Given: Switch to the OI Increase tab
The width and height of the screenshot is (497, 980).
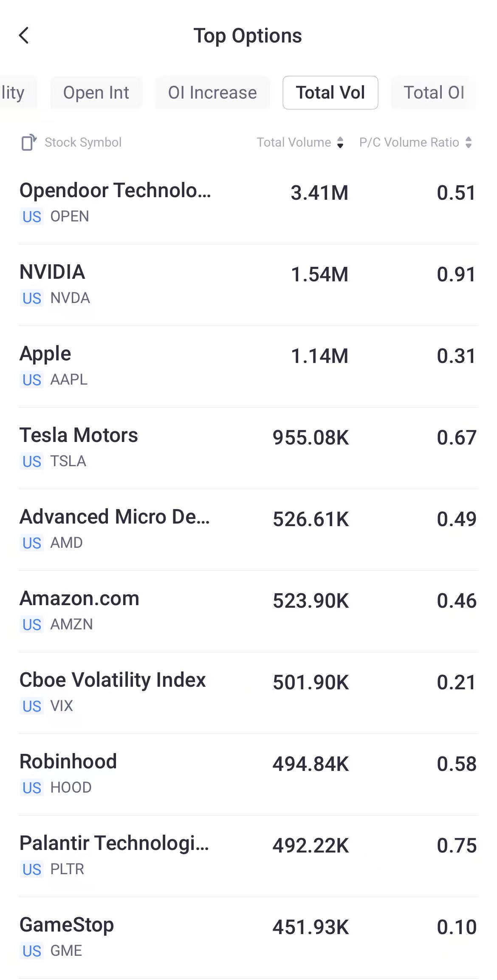Looking at the screenshot, I should pos(212,93).
